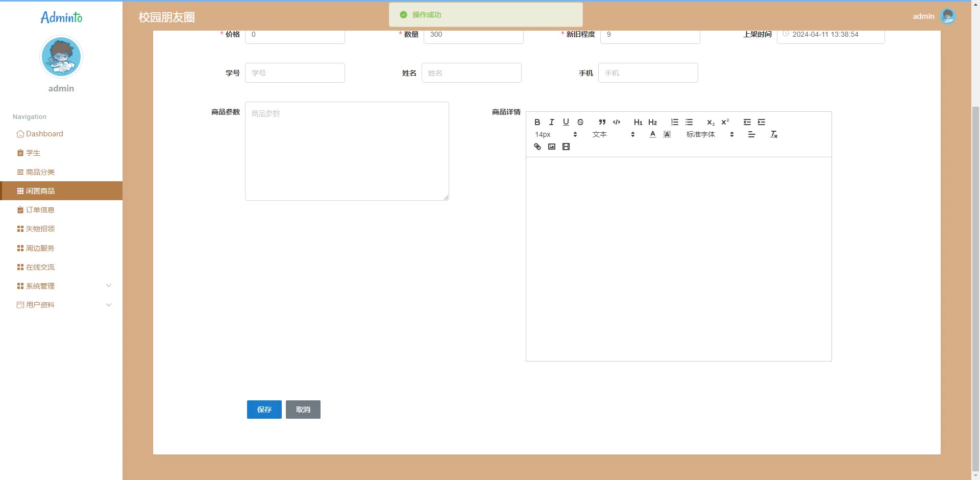
Task: Increase indent in the editor
Action: 762,122
